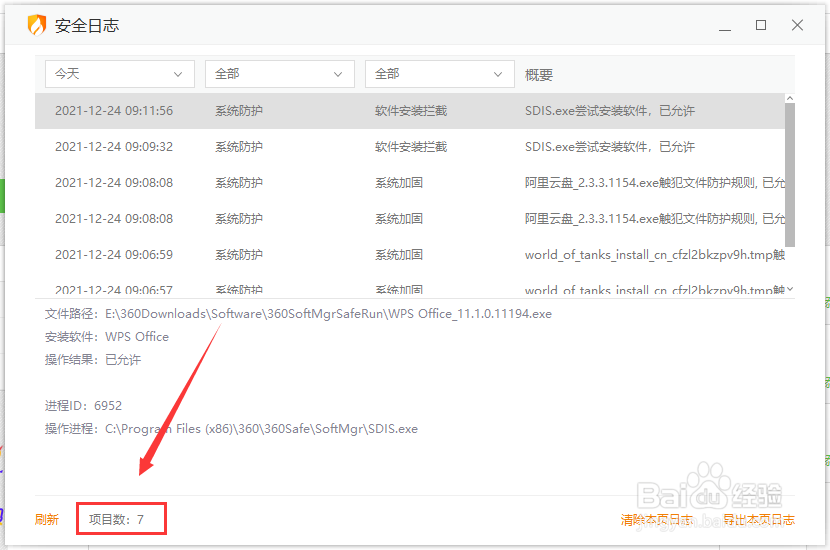Click the 概要 column header

pyautogui.click(x=539, y=75)
